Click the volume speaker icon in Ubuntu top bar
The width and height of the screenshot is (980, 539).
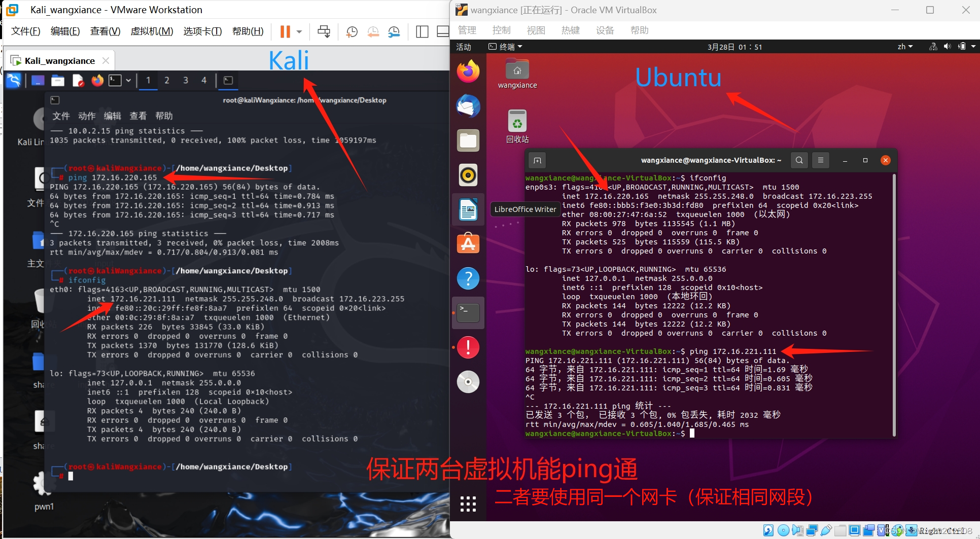pos(947,47)
